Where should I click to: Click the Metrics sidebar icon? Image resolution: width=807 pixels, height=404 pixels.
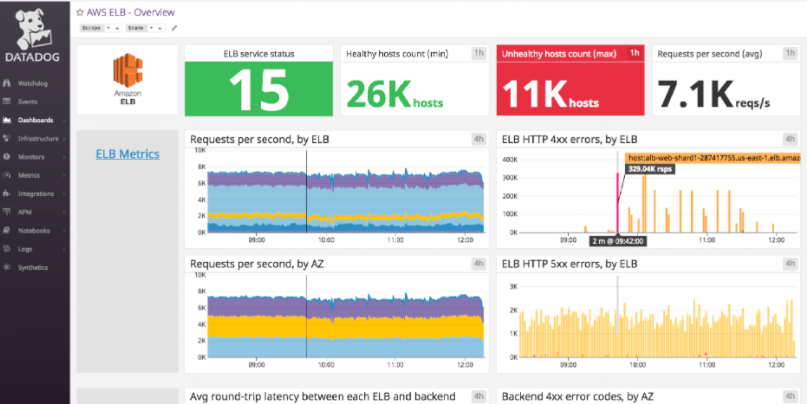pos(7,175)
